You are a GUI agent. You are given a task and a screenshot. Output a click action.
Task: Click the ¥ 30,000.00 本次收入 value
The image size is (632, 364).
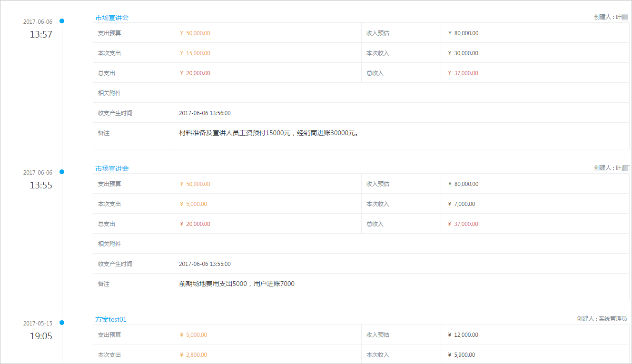pos(463,53)
